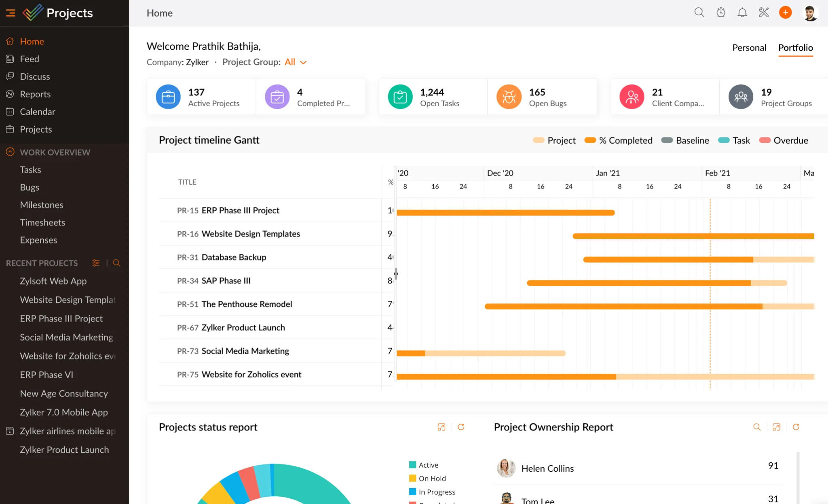The image size is (828, 504).
Task: Click the orange plus button to create new item
Action: click(786, 13)
